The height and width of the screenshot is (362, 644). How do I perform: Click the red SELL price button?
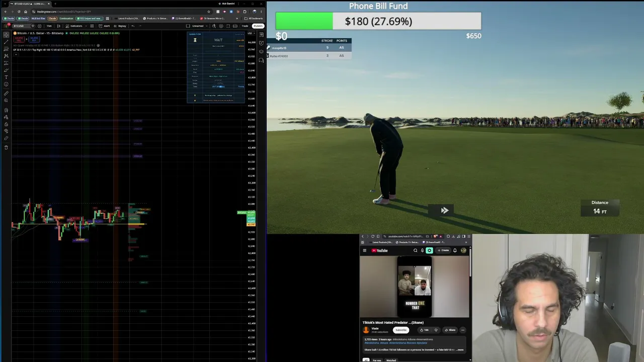(x=19, y=39)
